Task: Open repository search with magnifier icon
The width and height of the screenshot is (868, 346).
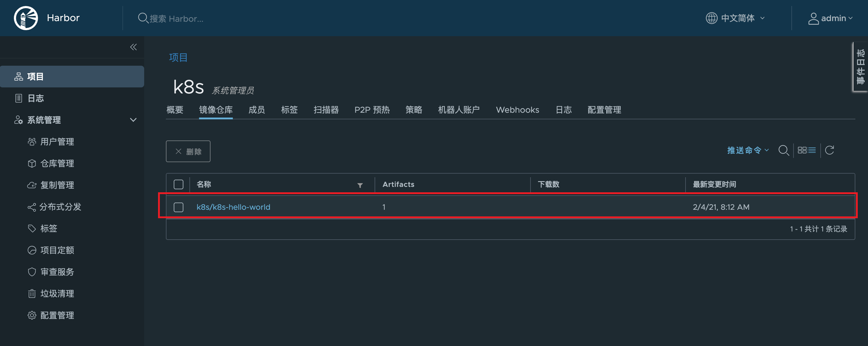Action: pyautogui.click(x=784, y=150)
